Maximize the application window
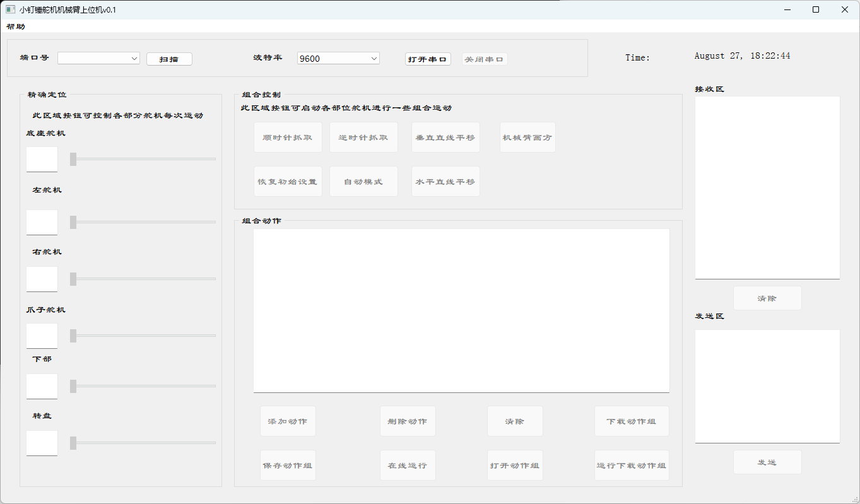The image size is (860, 504). click(x=816, y=9)
